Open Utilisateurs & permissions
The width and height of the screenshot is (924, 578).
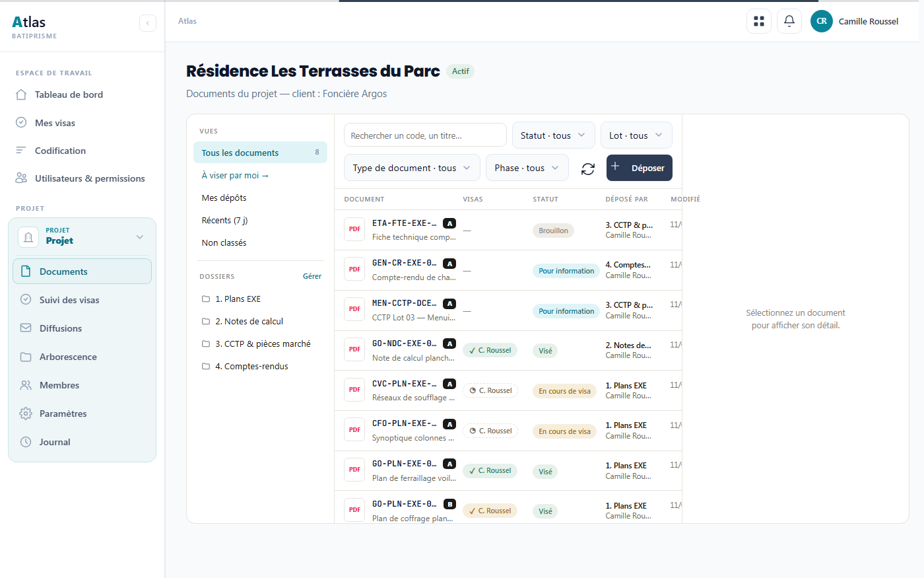82,178
